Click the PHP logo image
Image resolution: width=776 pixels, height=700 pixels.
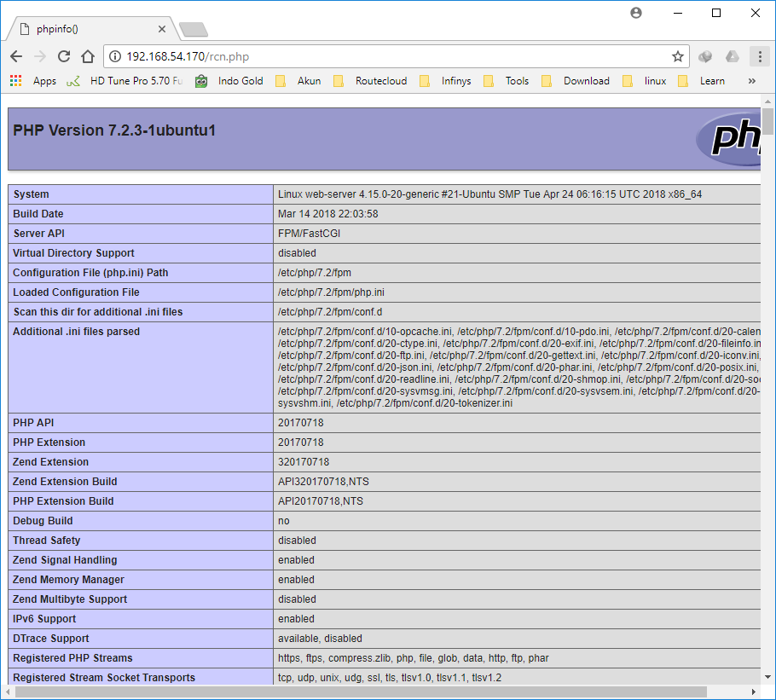point(728,138)
